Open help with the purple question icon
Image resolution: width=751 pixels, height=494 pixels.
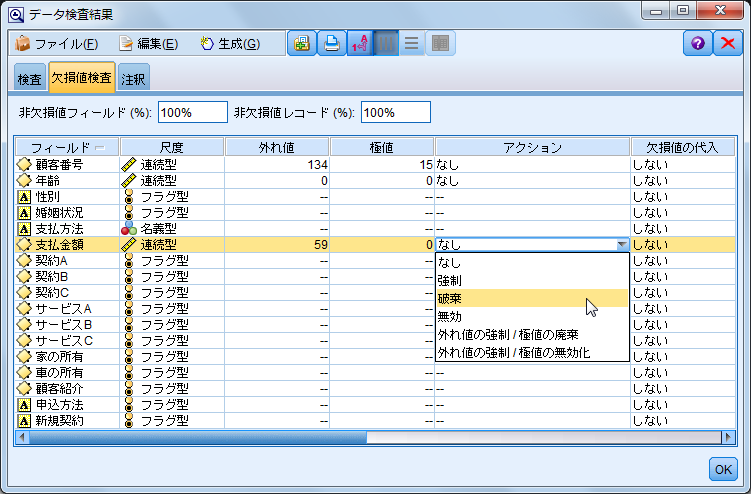point(698,44)
